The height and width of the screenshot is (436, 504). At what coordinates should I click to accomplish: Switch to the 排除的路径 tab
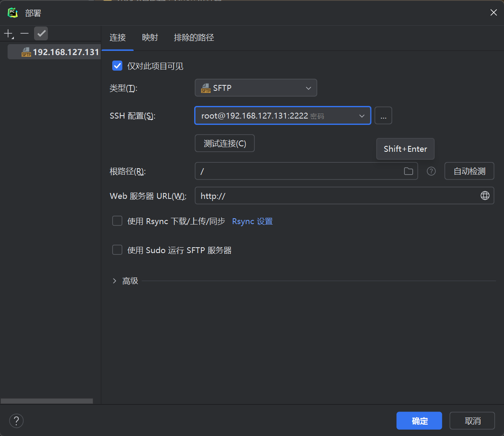coord(194,37)
